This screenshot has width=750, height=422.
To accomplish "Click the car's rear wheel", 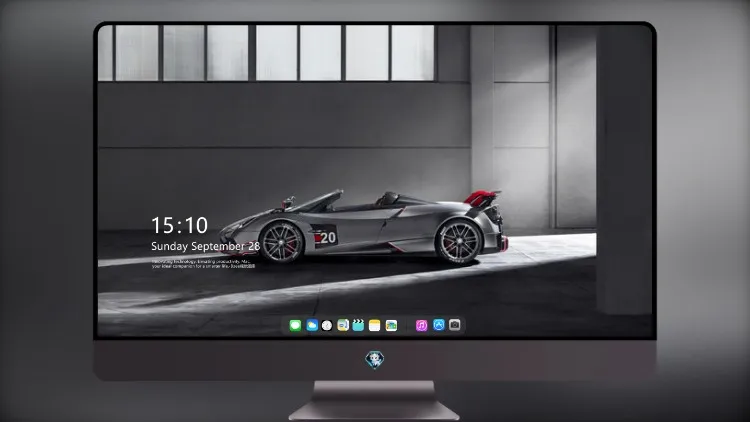I will [459, 241].
